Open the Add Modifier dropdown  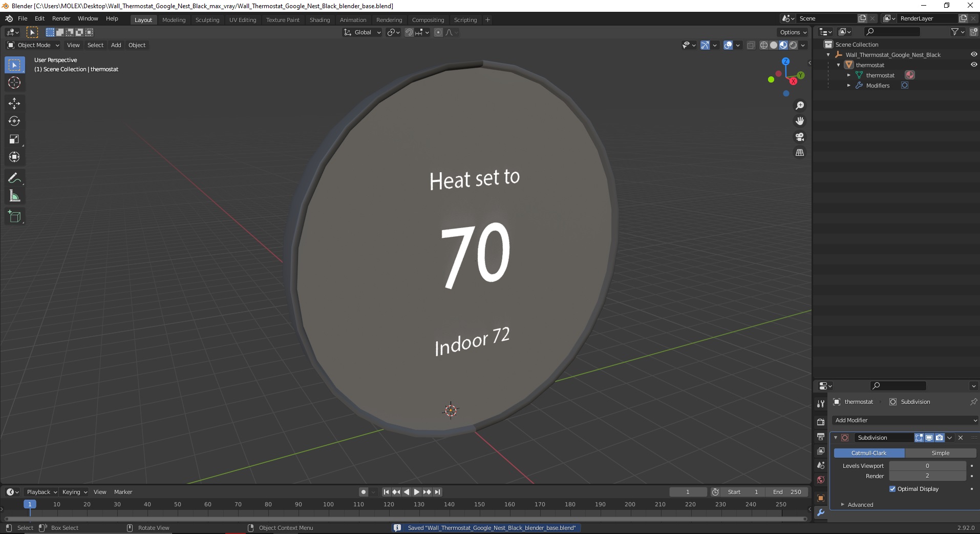coord(905,420)
